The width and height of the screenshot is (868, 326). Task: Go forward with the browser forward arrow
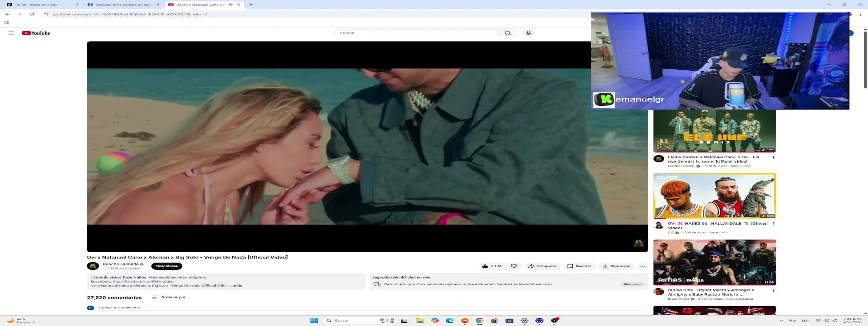[19, 14]
